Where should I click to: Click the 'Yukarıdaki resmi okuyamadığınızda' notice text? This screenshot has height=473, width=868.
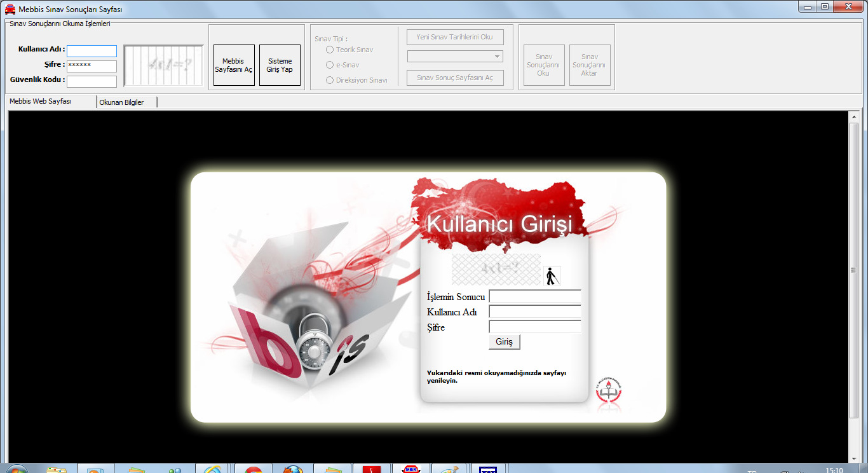(496, 376)
